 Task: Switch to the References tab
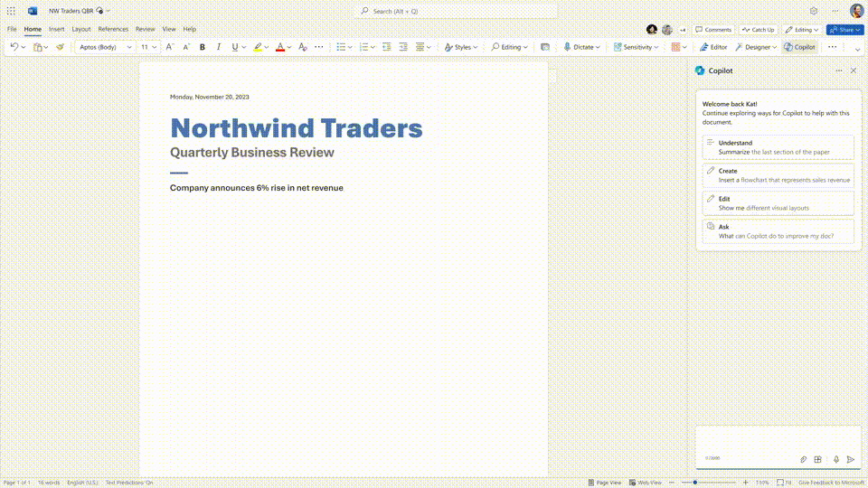click(113, 29)
